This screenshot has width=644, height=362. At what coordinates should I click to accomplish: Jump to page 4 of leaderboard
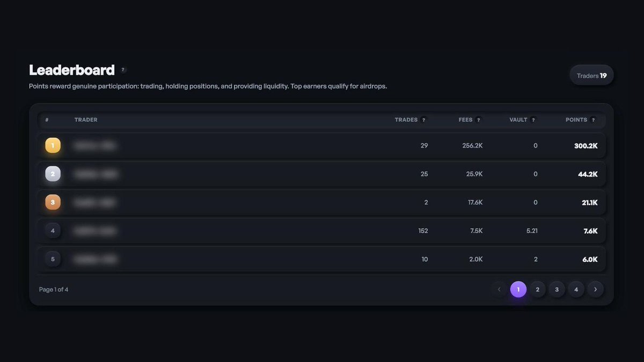click(576, 290)
